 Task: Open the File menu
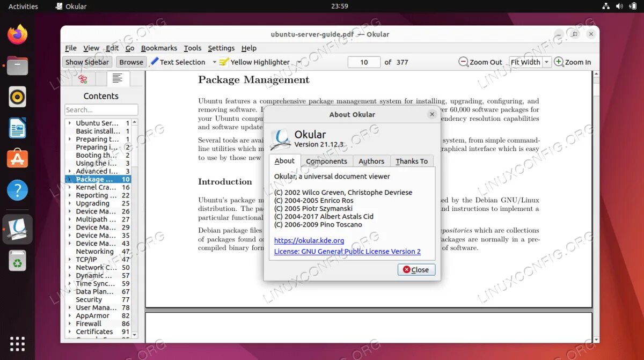point(71,48)
